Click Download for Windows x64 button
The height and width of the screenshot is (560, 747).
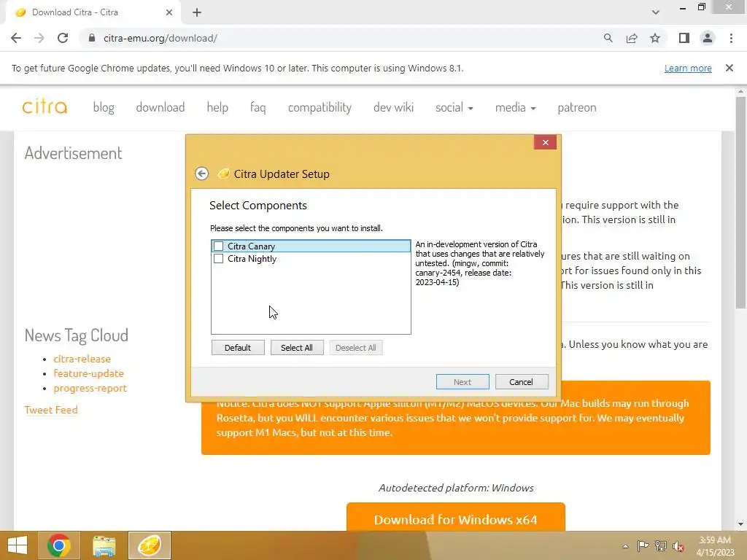455,518
